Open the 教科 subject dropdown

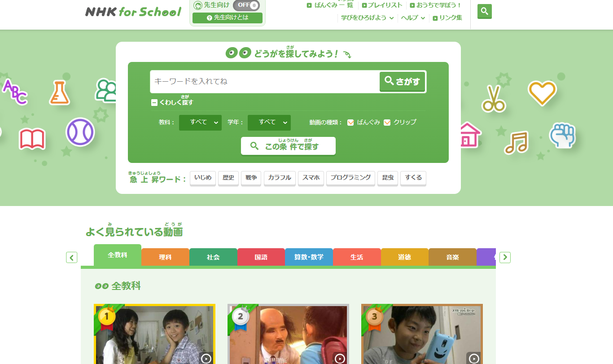point(200,123)
